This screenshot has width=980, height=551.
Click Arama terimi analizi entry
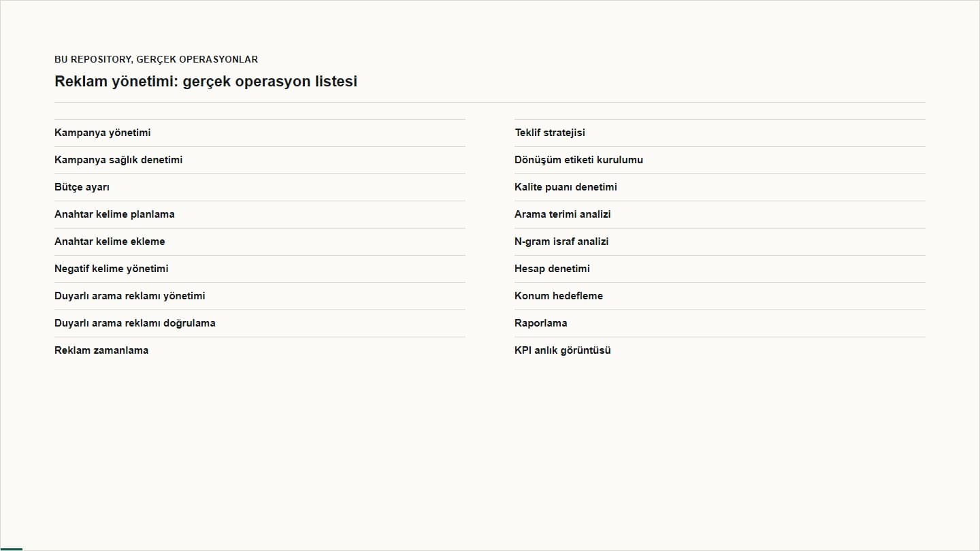point(720,214)
